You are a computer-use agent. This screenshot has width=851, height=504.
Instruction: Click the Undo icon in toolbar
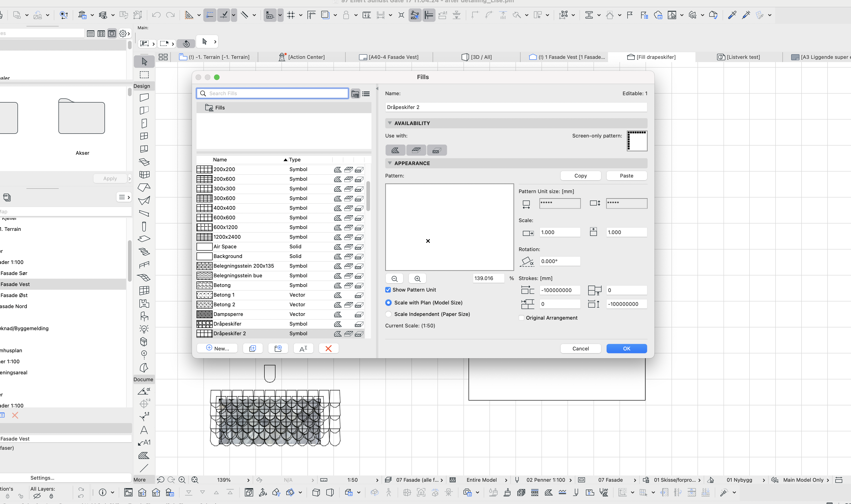tap(156, 15)
